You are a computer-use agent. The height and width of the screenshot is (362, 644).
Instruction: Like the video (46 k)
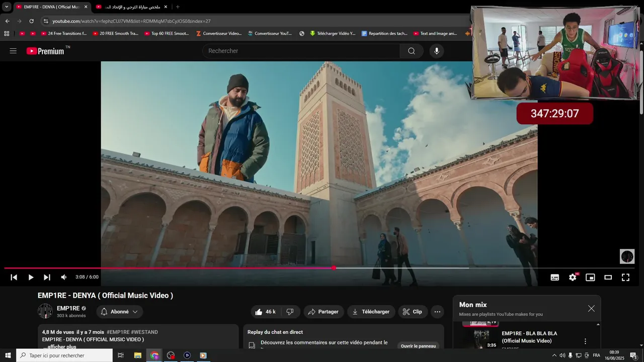point(266,312)
